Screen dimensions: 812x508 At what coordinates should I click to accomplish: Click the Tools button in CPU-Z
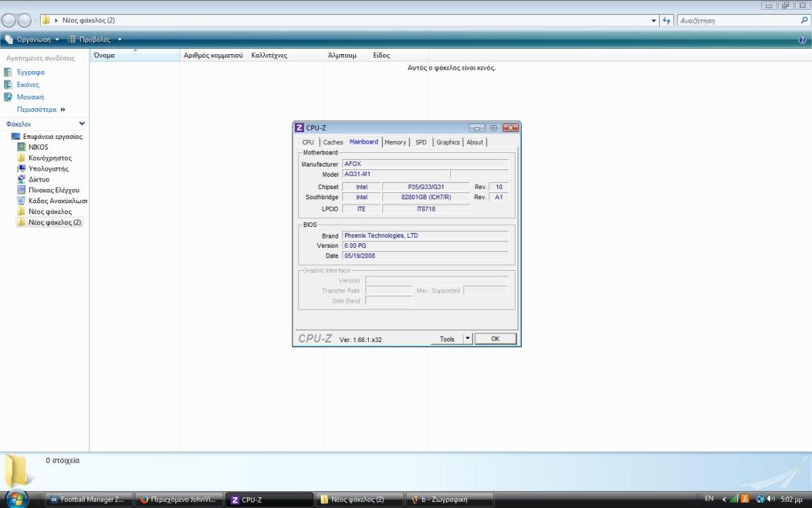[x=447, y=339]
